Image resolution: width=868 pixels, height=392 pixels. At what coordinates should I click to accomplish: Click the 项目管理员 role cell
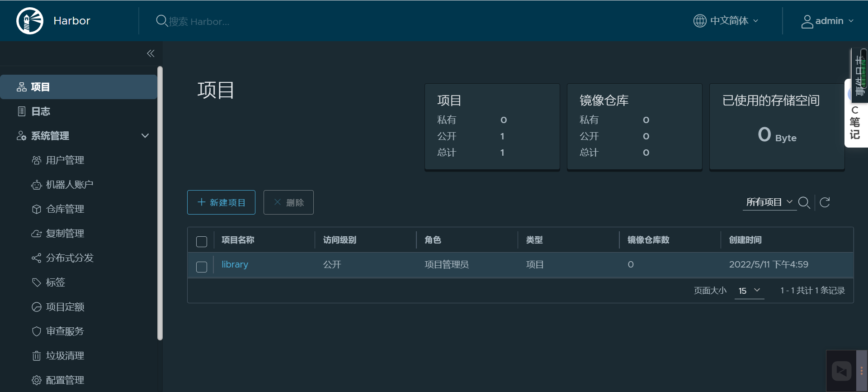coord(447,264)
